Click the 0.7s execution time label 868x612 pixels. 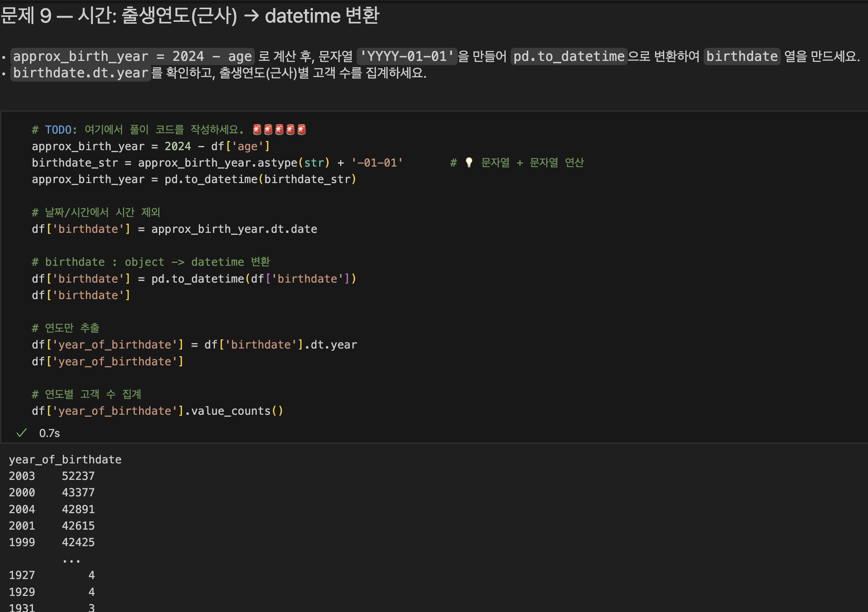pos(49,433)
